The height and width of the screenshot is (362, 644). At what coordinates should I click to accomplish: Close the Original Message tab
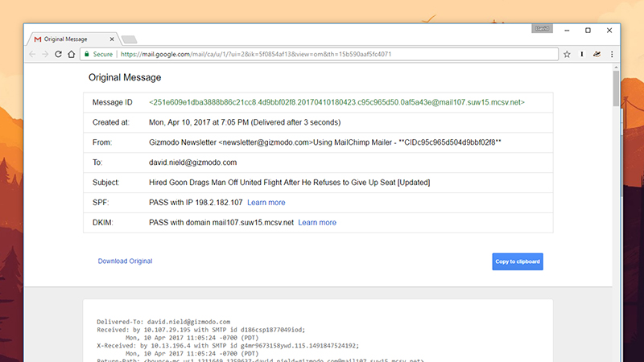(112, 39)
